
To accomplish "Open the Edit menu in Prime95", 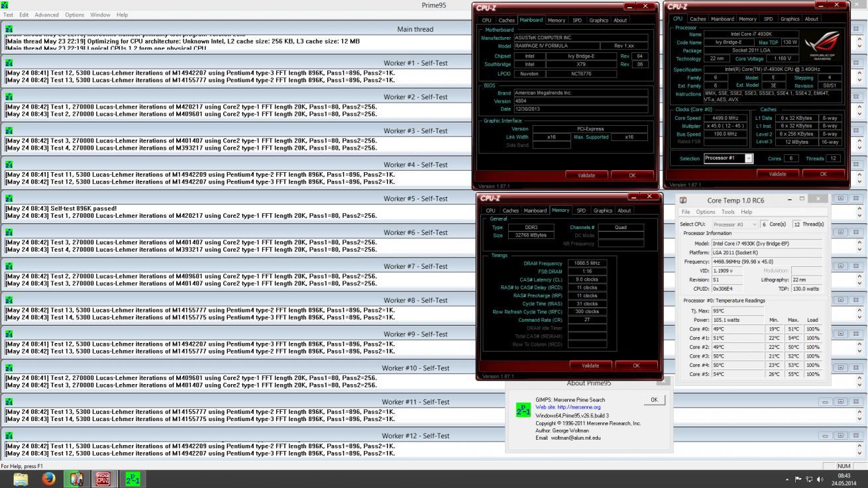I will [24, 15].
